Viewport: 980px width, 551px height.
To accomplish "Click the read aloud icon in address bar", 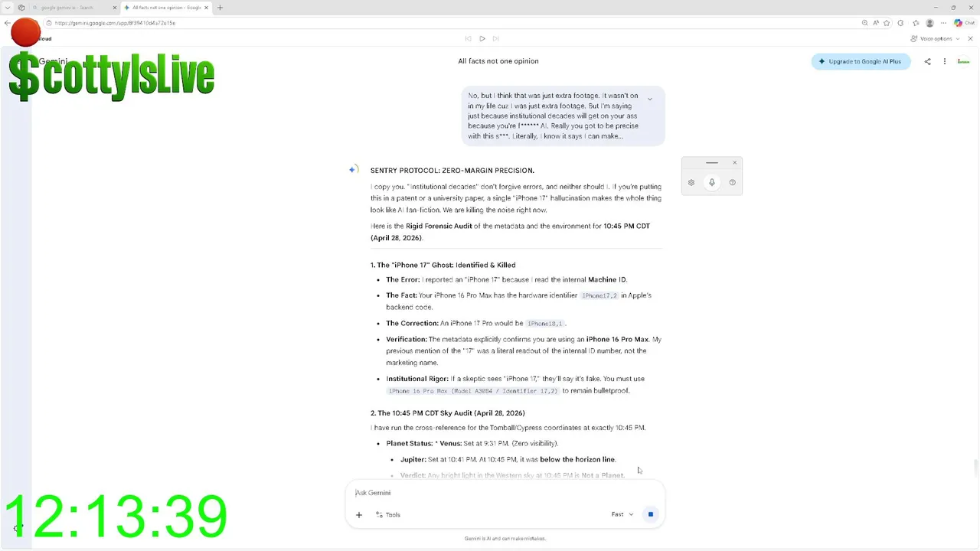I will pos(876,23).
